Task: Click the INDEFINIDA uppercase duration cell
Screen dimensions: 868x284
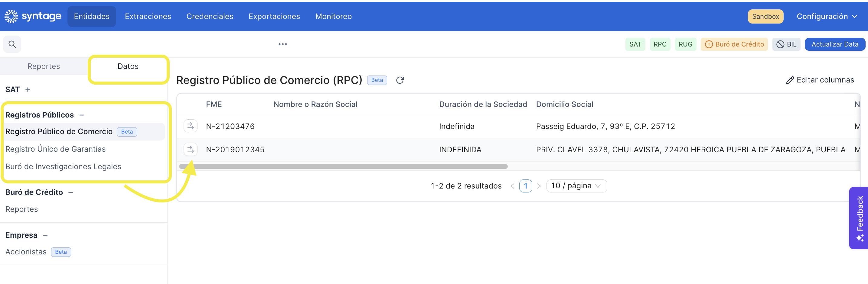Action: 460,150
